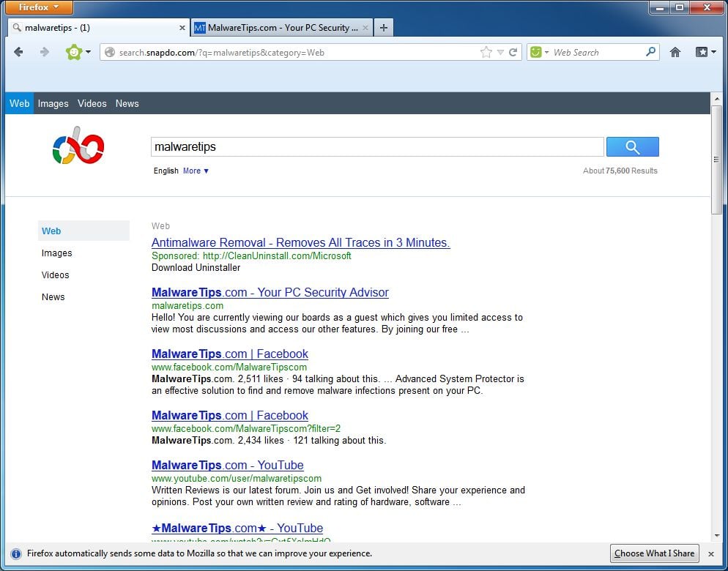Click the toolbar magnifier search icon
Image resolution: width=728 pixels, height=571 pixels.
click(650, 51)
